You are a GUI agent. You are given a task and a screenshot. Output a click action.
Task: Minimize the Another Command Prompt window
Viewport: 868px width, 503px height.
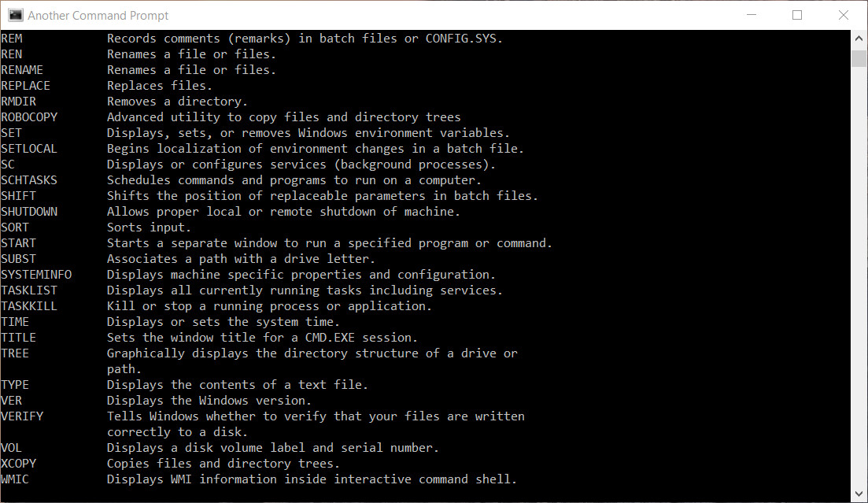(x=752, y=15)
